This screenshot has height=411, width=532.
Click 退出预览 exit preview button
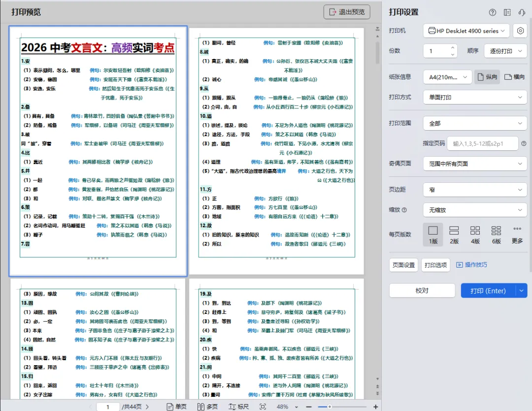(x=347, y=12)
